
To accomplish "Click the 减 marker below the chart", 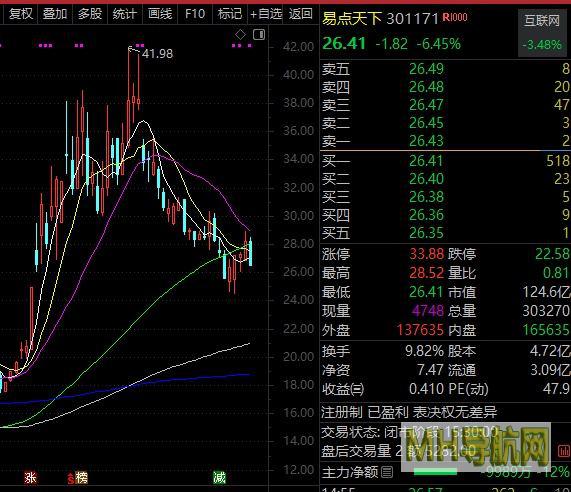I will pos(219,477).
